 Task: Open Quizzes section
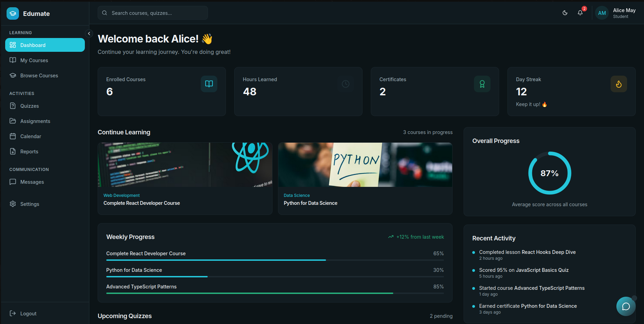tap(45, 106)
